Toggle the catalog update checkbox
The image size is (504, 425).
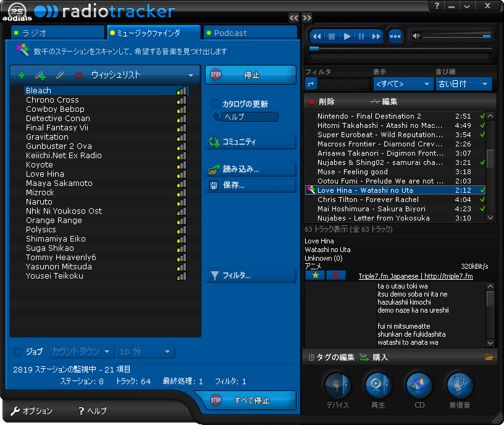[x=215, y=104]
